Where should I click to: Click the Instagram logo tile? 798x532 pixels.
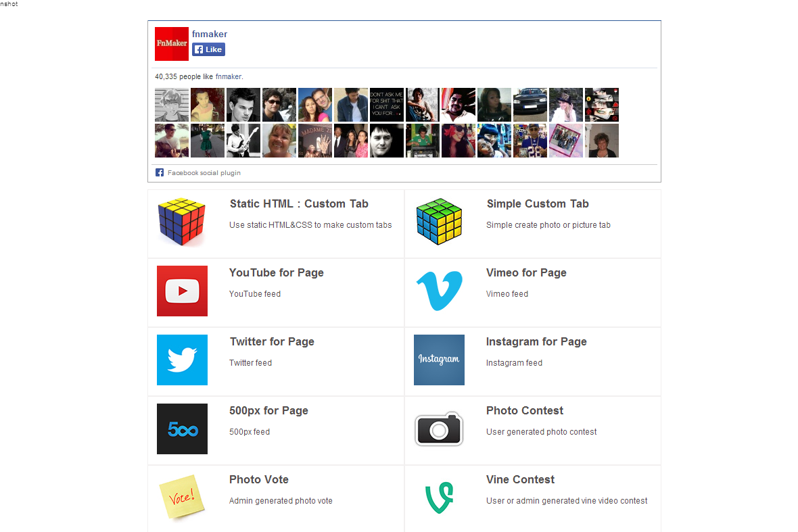pos(439,360)
